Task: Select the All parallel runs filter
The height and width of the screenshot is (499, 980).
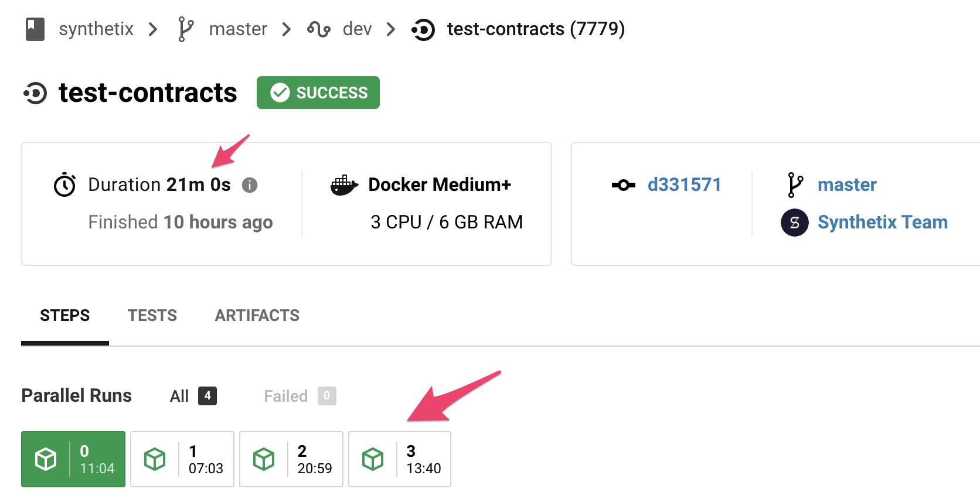Action: point(193,397)
